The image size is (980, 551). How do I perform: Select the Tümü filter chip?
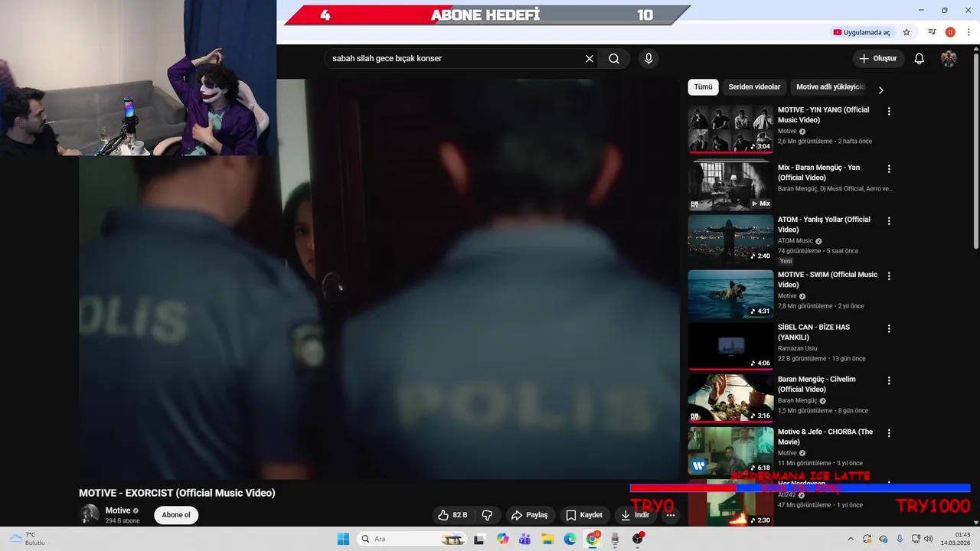pos(703,87)
